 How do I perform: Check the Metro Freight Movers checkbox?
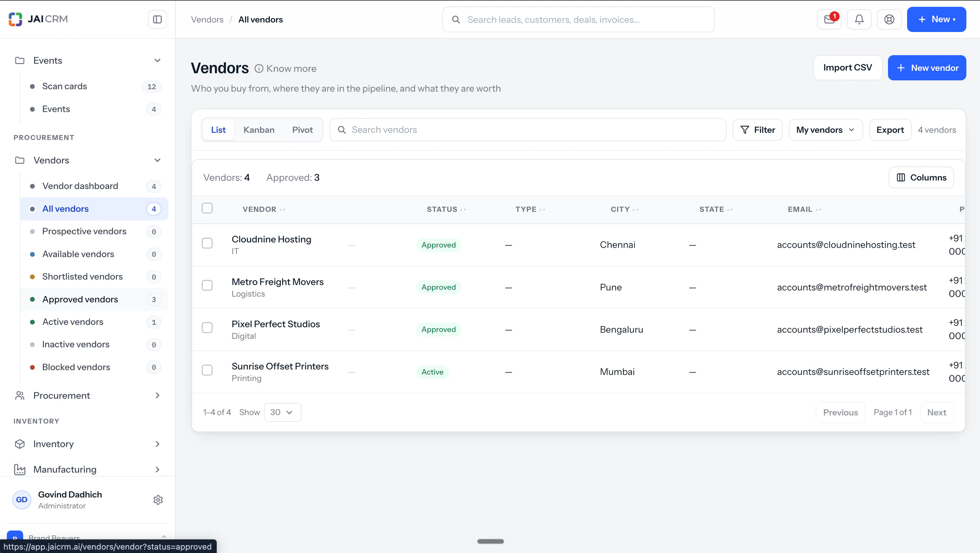click(x=207, y=285)
